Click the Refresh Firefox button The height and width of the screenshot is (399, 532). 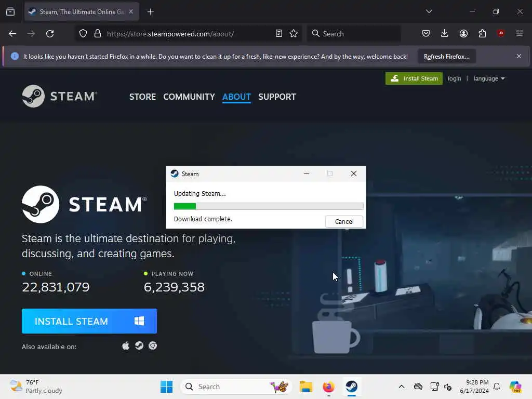pyautogui.click(x=446, y=56)
